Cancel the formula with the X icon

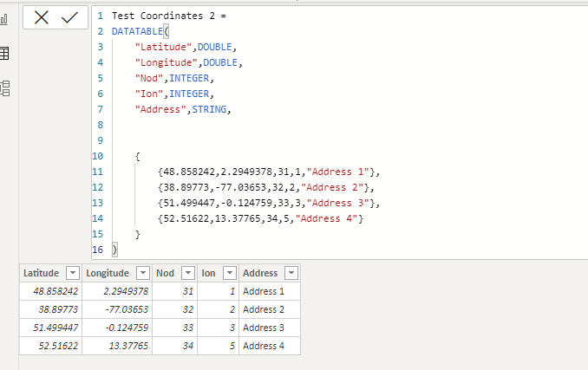(x=42, y=17)
